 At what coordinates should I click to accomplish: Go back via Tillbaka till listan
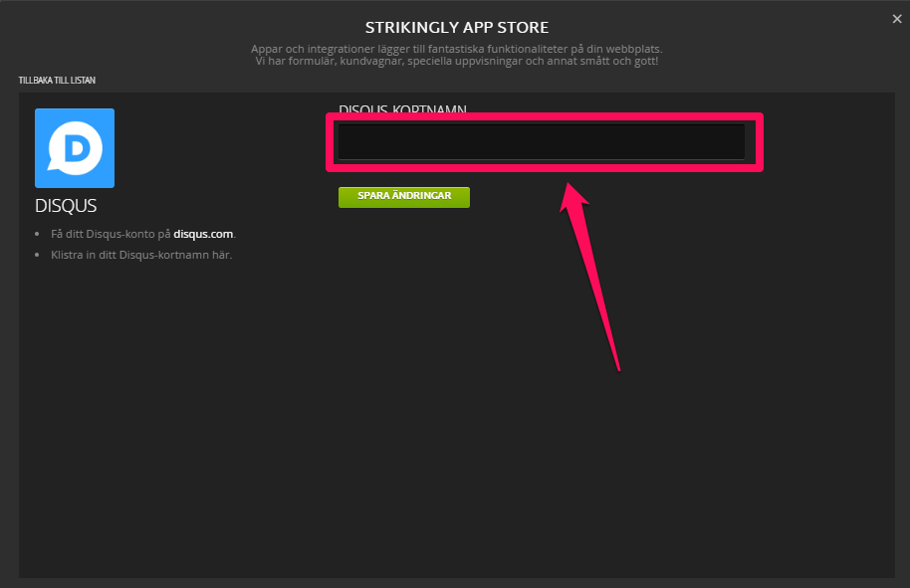pos(57,80)
